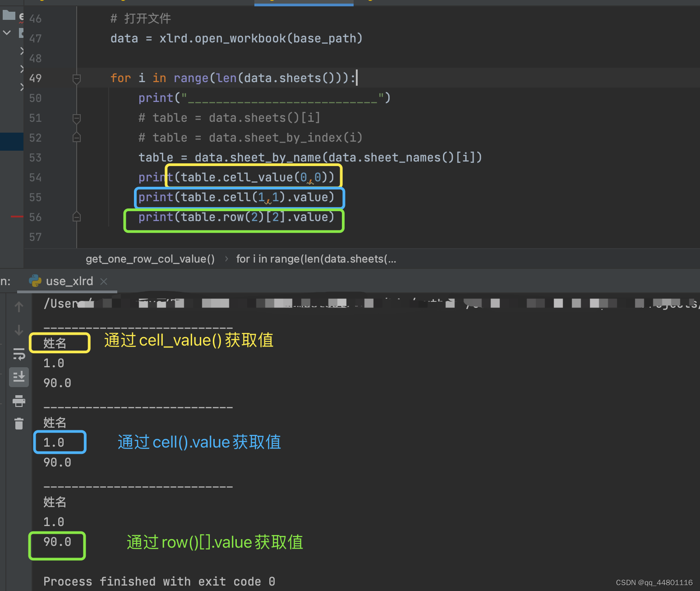The height and width of the screenshot is (591, 700).
Task: Click on sheet_by_name in line 53
Action: click(x=275, y=157)
